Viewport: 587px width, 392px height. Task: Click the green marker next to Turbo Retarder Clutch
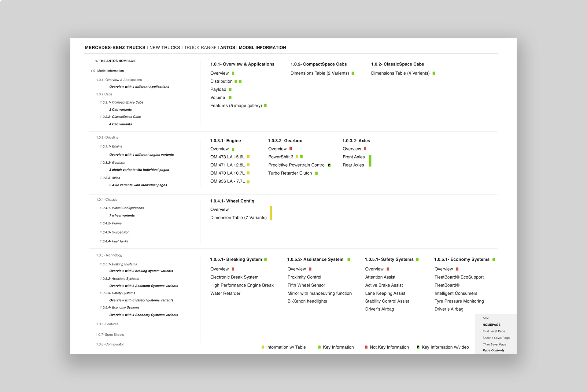coord(316,173)
